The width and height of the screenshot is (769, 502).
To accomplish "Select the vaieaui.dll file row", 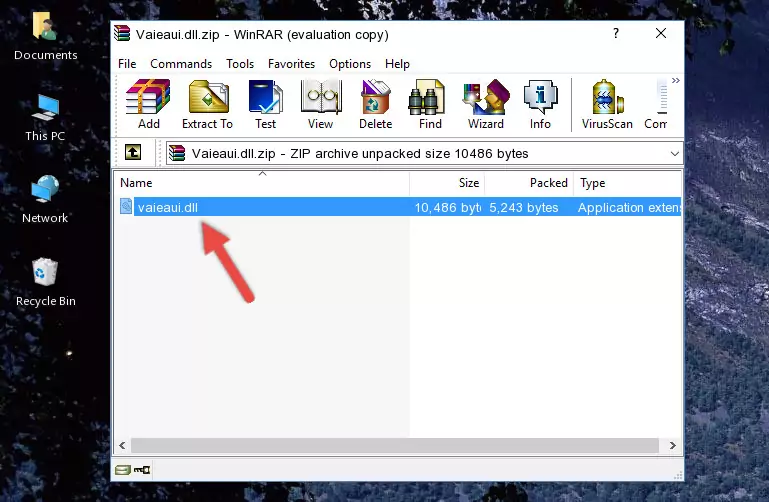I will (398, 207).
